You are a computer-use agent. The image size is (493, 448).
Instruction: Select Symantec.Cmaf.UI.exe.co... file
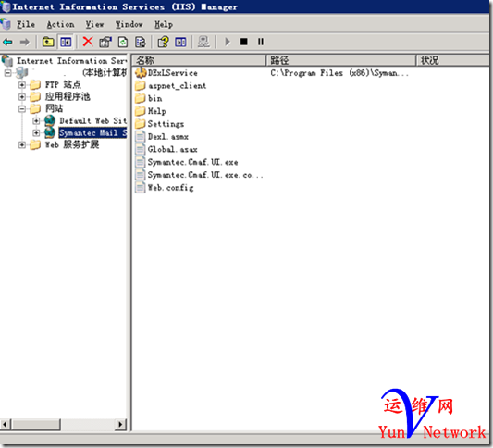pyautogui.click(x=205, y=175)
